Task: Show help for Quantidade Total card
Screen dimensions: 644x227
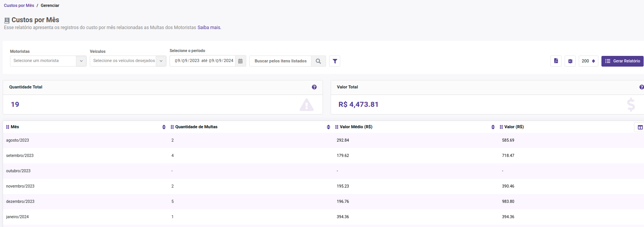Action: click(x=314, y=87)
